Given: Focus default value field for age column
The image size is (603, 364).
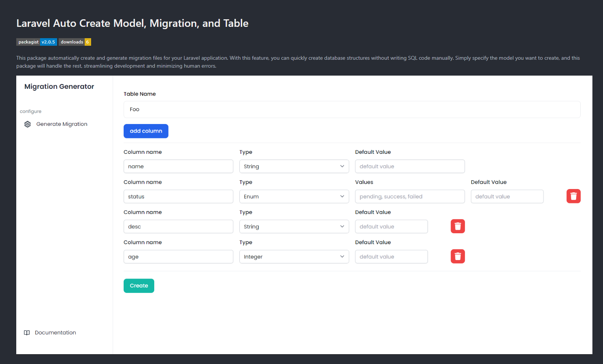Looking at the screenshot, I should point(391,257).
